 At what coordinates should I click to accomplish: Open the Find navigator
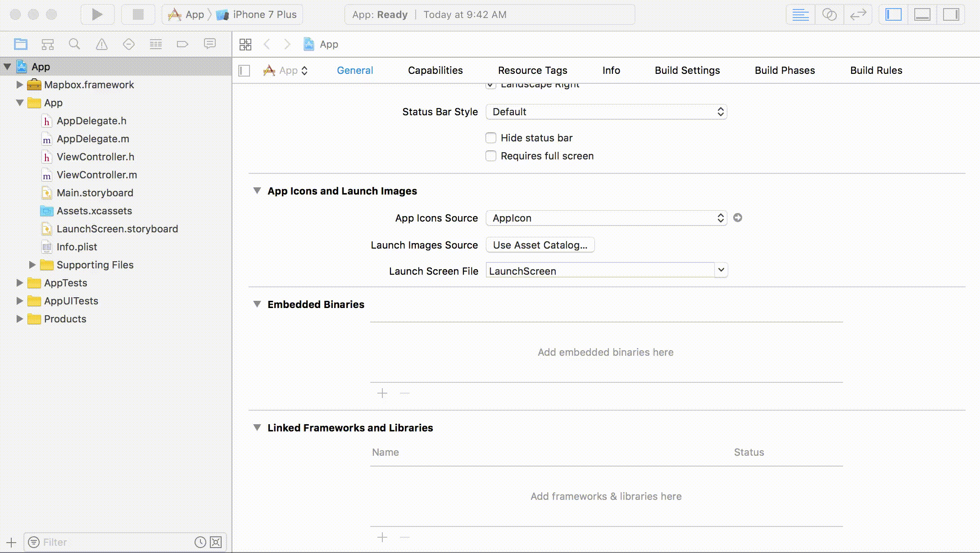click(x=74, y=44)
